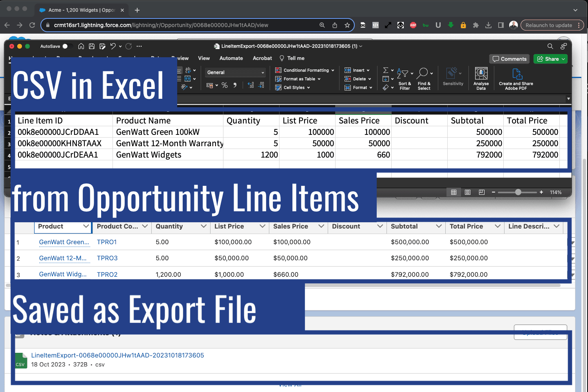Click the zoom out minus in Excel status bar
Screen dimensions: 588x392
(x=494, y=192)
